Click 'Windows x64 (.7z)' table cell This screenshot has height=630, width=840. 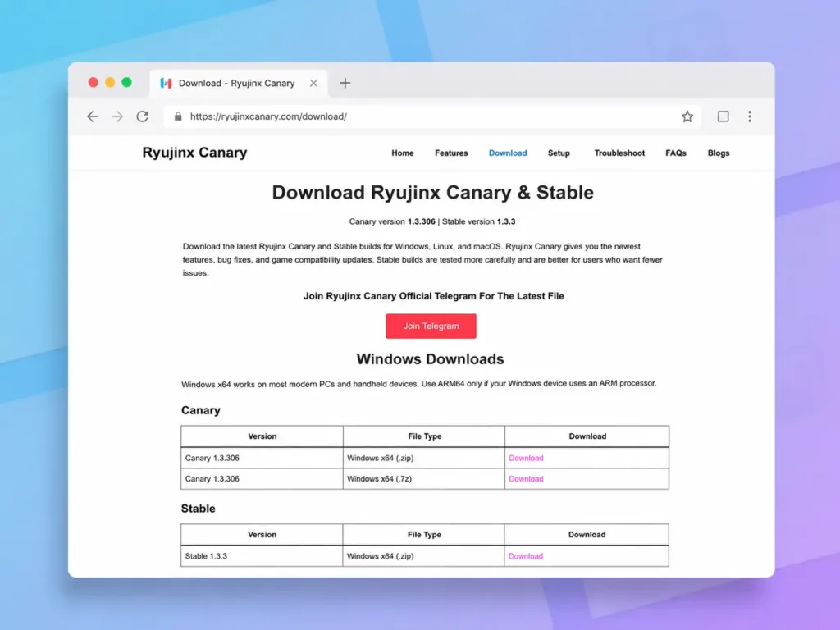pyautogui.click(x=424, y=479)
